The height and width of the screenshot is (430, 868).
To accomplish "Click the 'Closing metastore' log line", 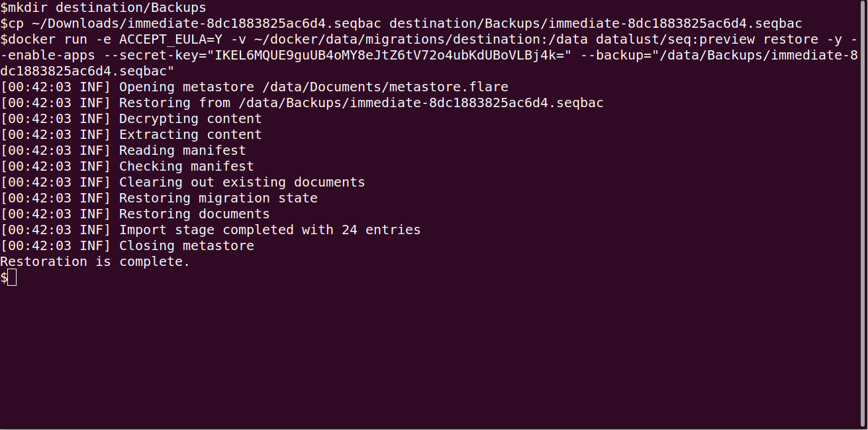I will pos(127,246).
